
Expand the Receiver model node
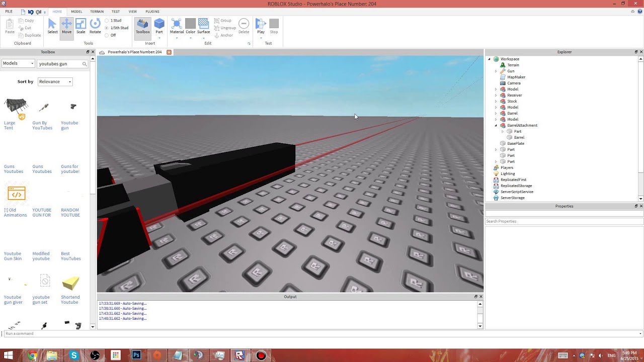point(496,95)
